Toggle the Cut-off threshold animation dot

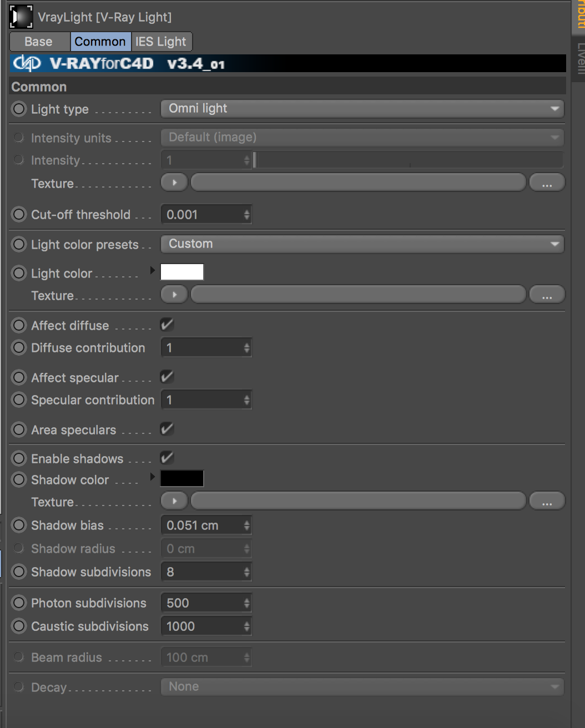[x=19, y=214]
